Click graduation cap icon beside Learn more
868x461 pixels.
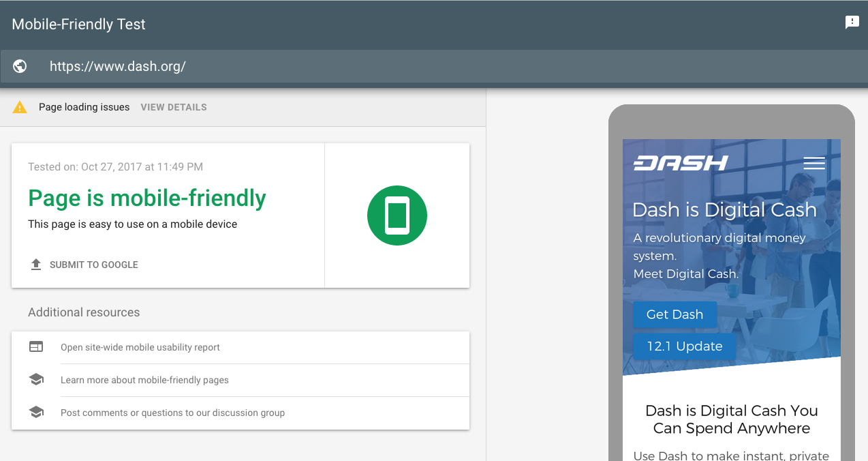click(36, 380)
